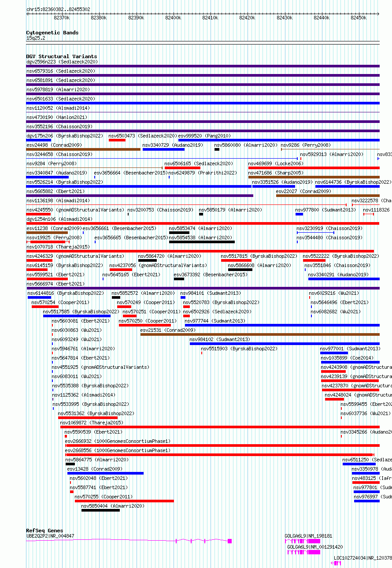
Task: Select variant nsv6579316 (Sedlazeck2020) label
Action: [x=61, y=71]
